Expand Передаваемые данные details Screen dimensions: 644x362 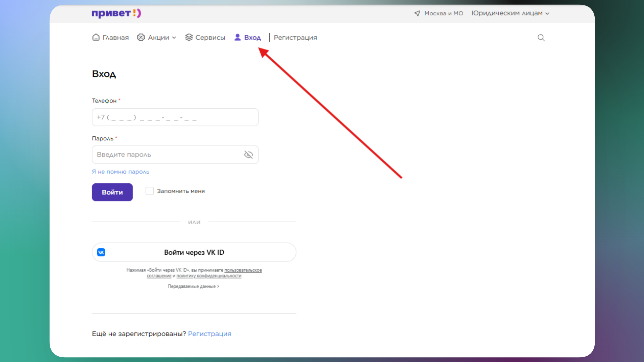(x=193, y=287)
